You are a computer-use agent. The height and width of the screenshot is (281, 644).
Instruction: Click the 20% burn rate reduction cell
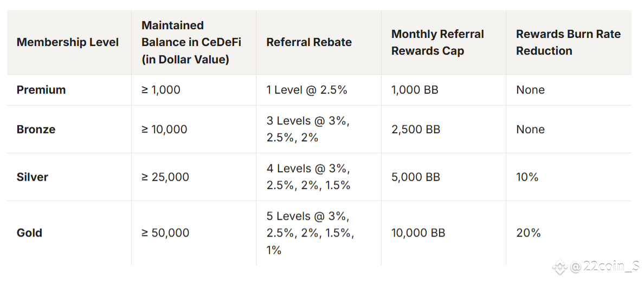[x=529, y=233]
